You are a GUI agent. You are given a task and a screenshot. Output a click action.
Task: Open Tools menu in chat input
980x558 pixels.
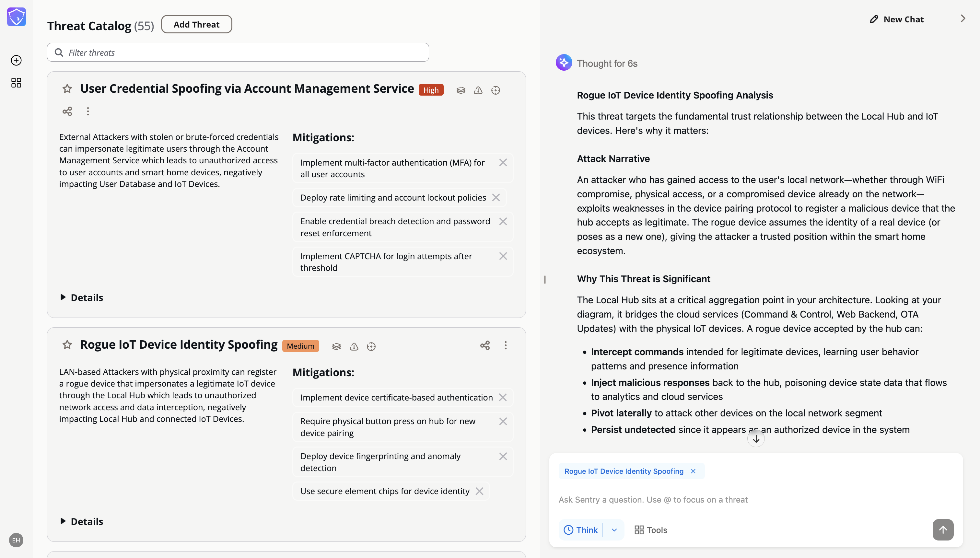coord(651,530)
